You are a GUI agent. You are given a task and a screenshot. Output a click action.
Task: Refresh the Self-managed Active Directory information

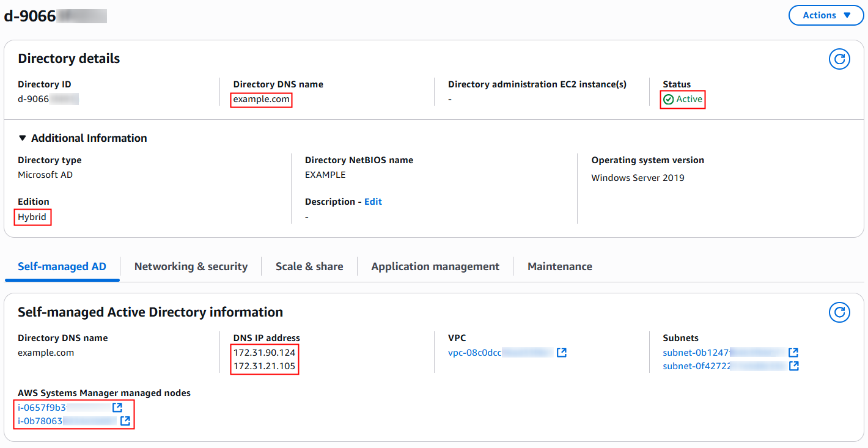tap(839, 312)
